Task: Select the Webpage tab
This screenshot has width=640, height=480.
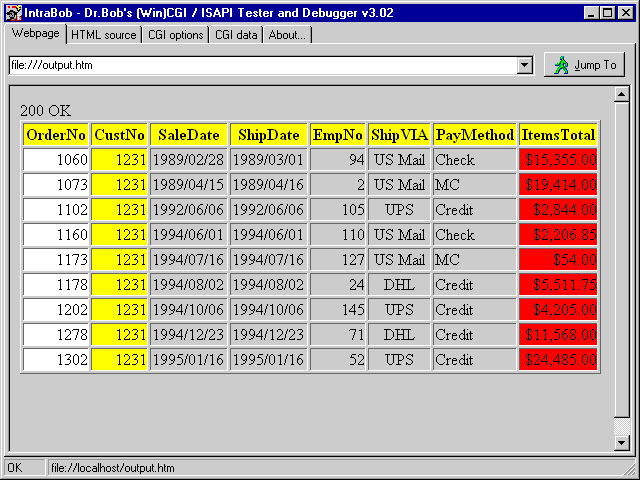Action: coord(36,34)
